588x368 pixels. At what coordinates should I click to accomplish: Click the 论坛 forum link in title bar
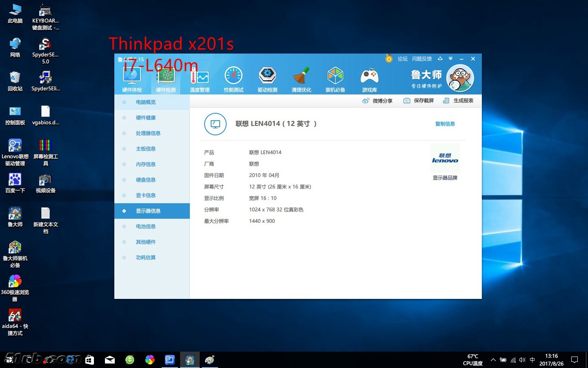click(x=402, y=59)
